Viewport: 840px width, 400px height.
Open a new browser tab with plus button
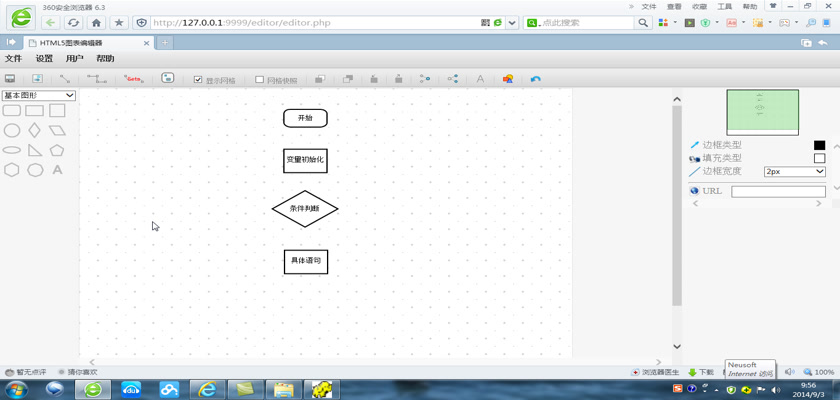coord(165,43)
